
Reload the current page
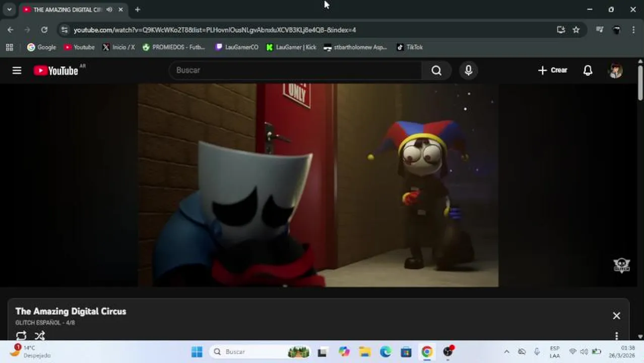44,30
